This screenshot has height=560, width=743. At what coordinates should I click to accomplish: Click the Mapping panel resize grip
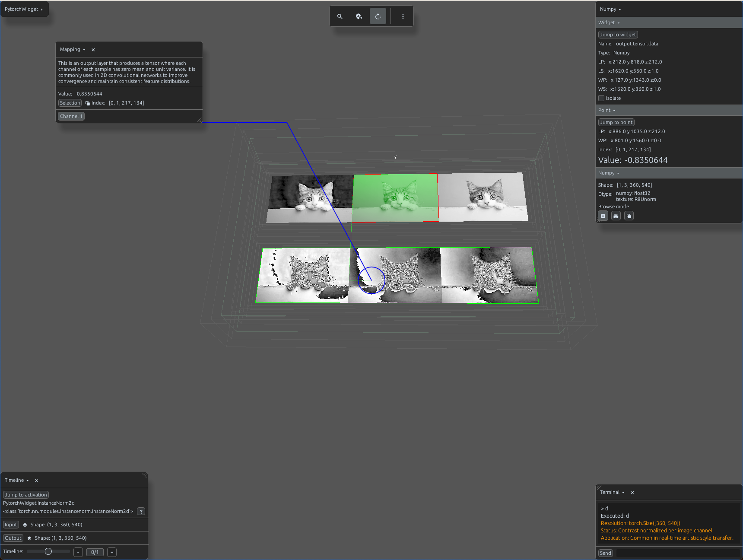pos(199,120)
